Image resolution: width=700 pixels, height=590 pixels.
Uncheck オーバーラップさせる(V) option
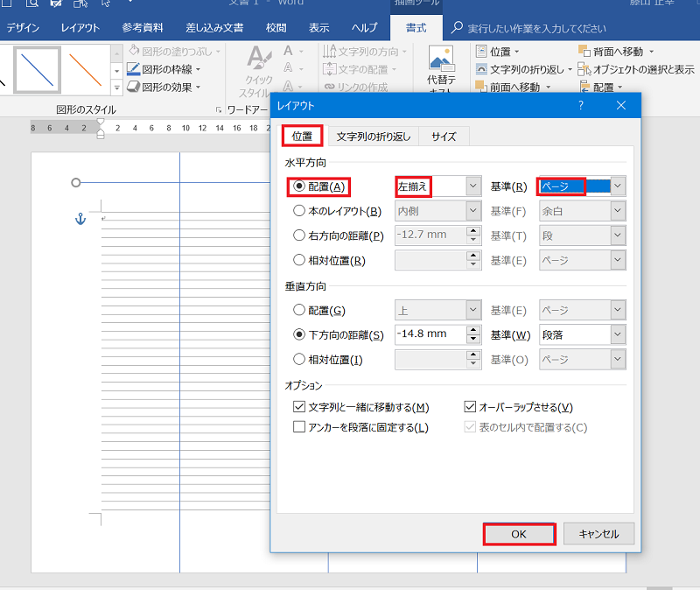(x=471, y=406)
